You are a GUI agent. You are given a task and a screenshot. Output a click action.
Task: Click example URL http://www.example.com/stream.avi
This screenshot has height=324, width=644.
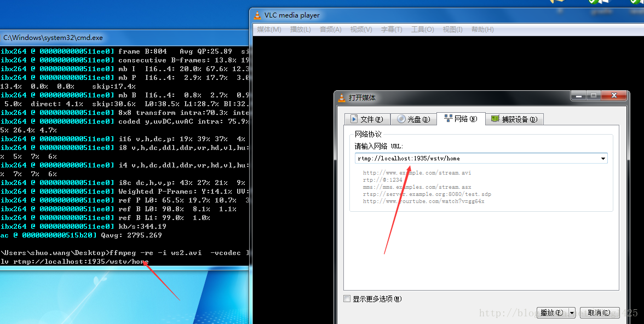[x=417, y=172]
